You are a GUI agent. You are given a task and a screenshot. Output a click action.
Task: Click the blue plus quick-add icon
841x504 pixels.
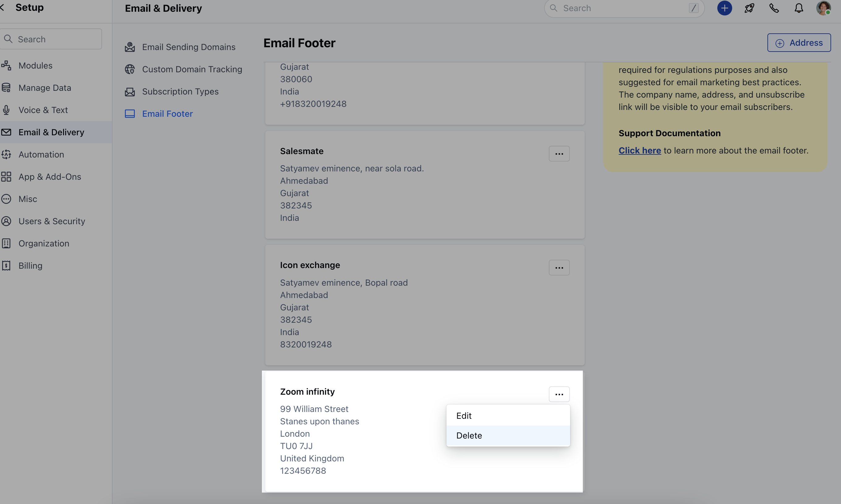click(724, 8)
